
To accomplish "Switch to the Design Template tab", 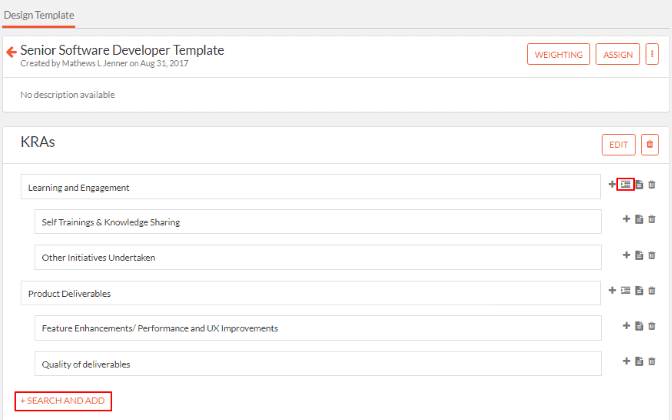I will click(x=39, y=15).
